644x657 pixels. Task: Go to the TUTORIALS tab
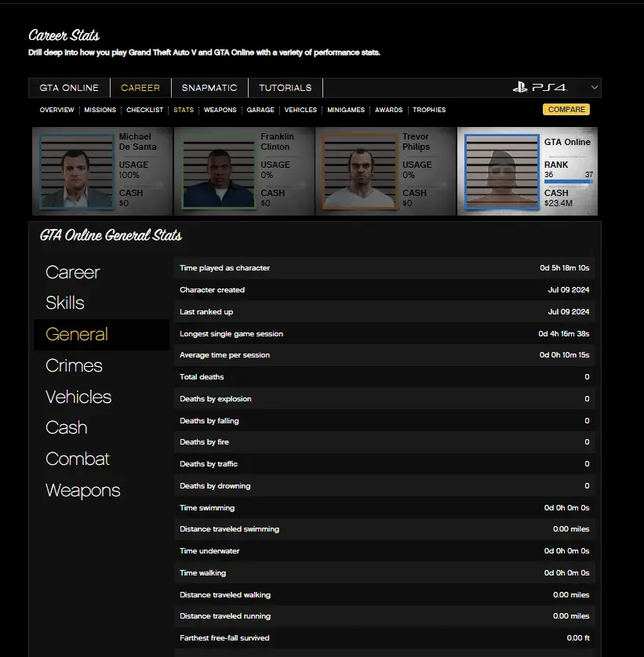coord(286,88)
